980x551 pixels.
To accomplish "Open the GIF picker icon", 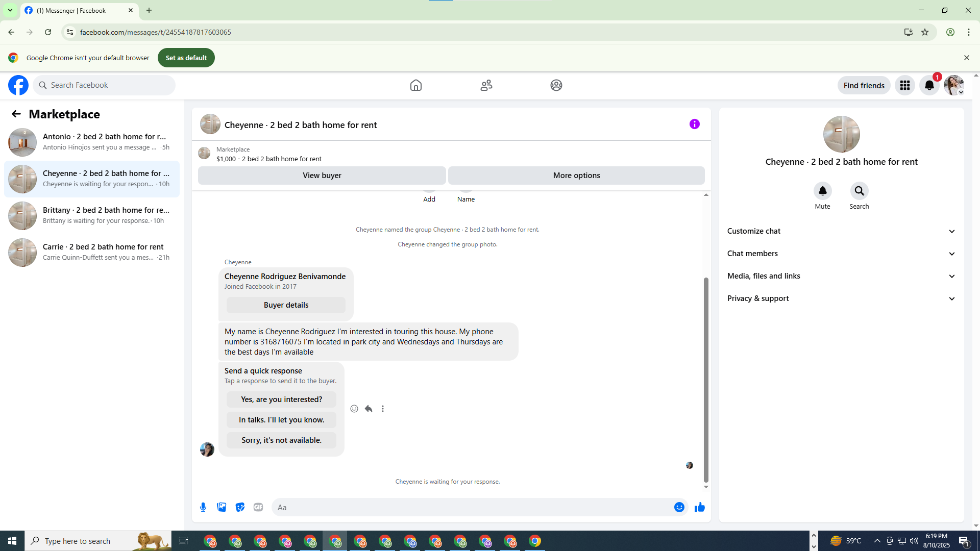I will (258, 507).
